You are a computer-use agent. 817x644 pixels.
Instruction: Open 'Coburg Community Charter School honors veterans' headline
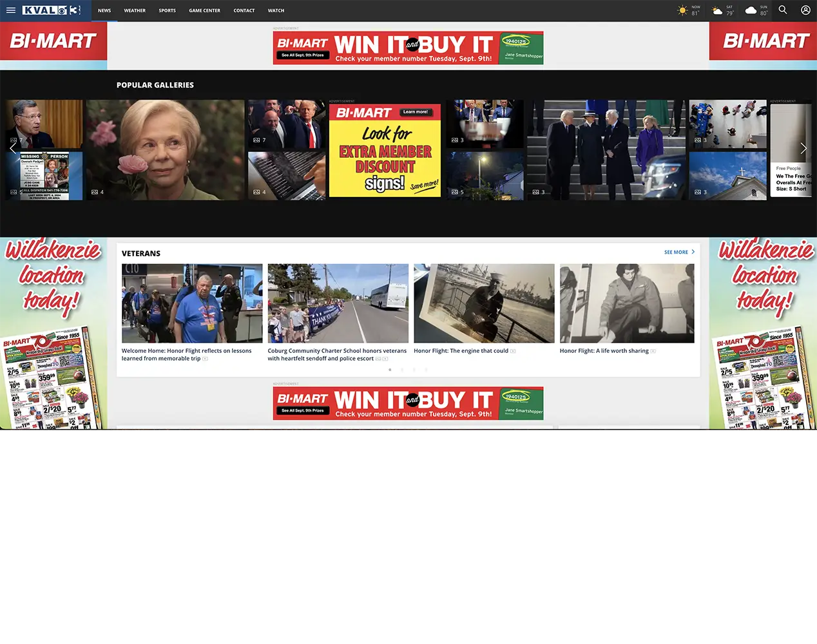[337, 355]
